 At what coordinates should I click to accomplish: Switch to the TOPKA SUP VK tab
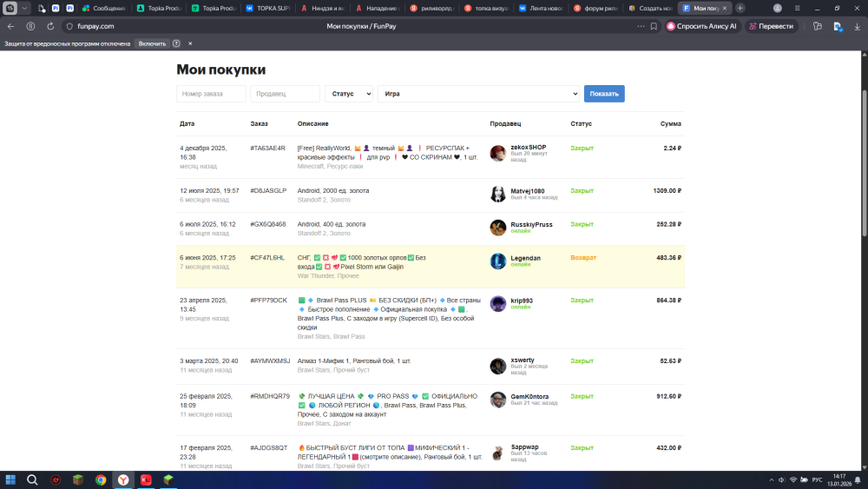[268, 9]
